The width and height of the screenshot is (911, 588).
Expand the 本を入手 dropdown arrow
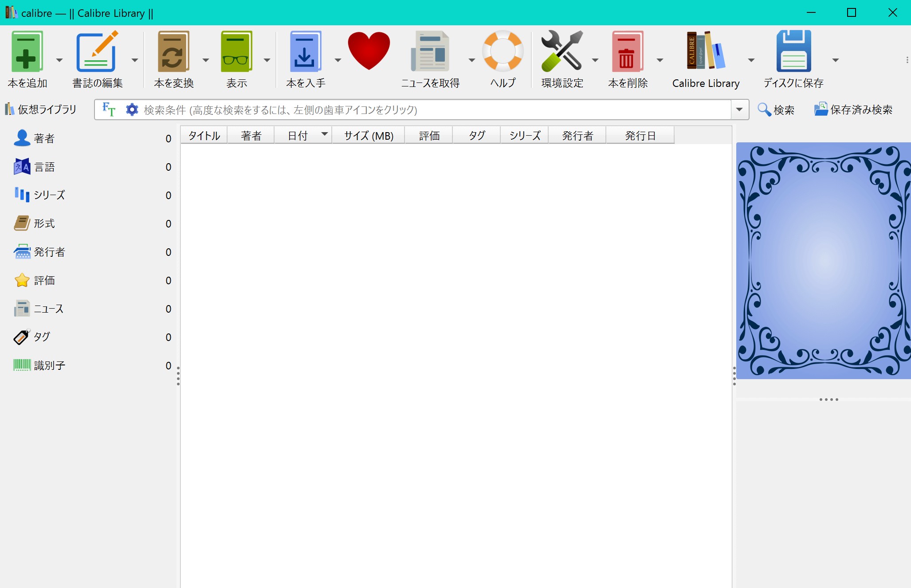click(x=338, y=60)
